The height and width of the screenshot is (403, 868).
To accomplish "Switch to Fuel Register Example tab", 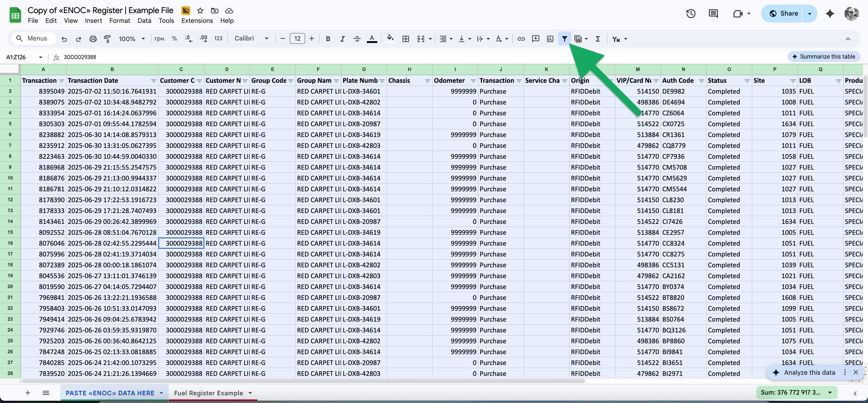I will 208,393.
